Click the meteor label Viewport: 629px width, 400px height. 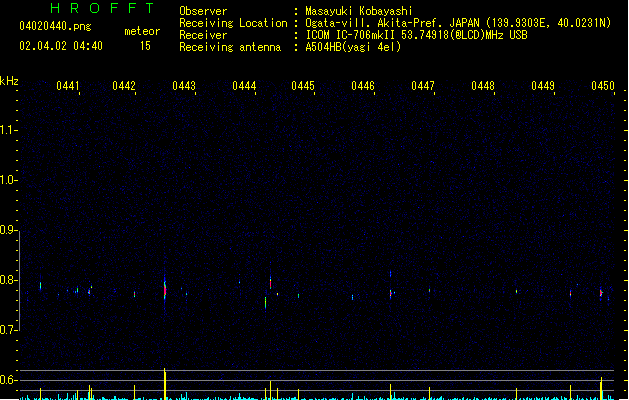point(142,31)
